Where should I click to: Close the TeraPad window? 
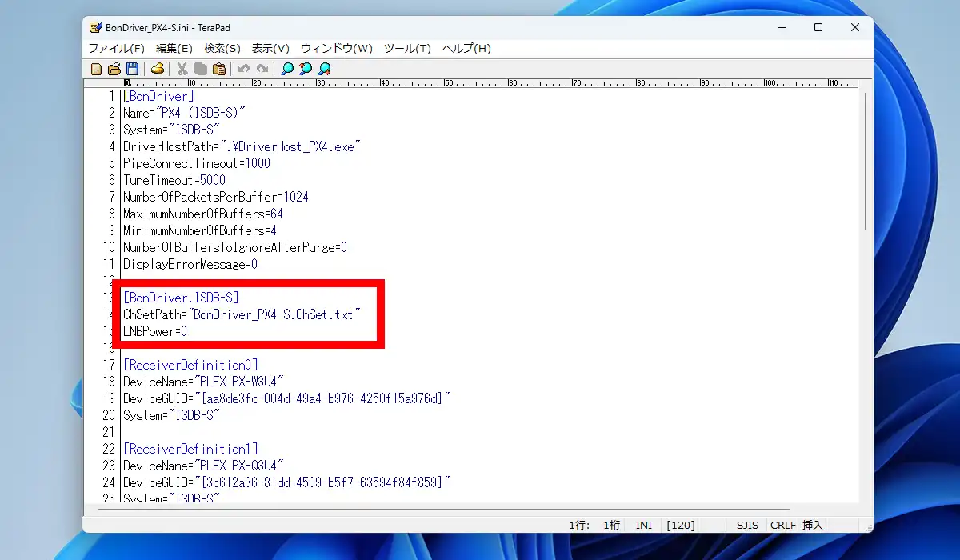[x=855, y=27]
